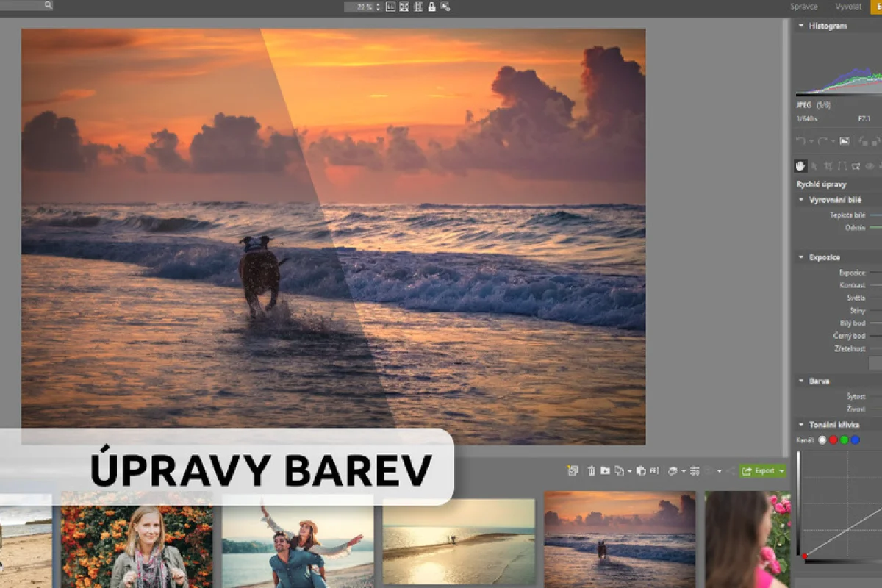Select the red-eye reduction eye tool
The image size is (882, 588).
click(870, 166)
